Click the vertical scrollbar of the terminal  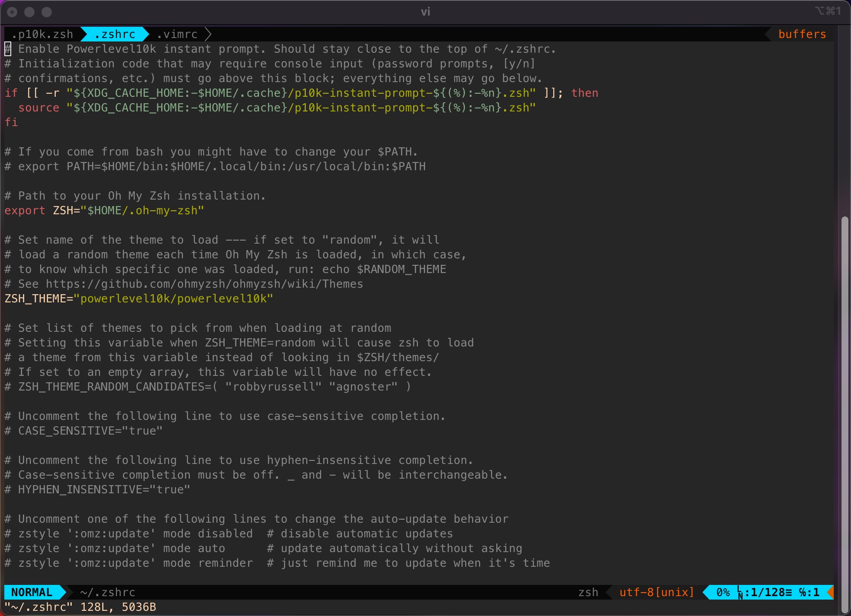coord(845,415)
